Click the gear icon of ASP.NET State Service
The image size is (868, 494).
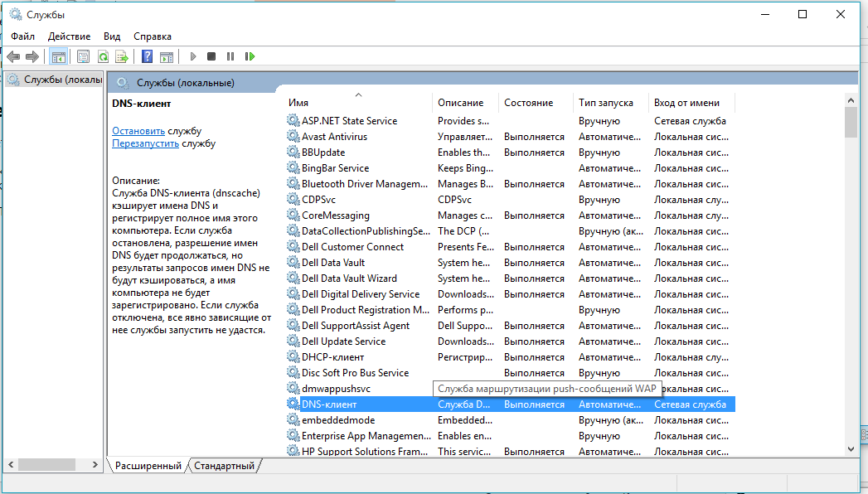coord(293,120)
